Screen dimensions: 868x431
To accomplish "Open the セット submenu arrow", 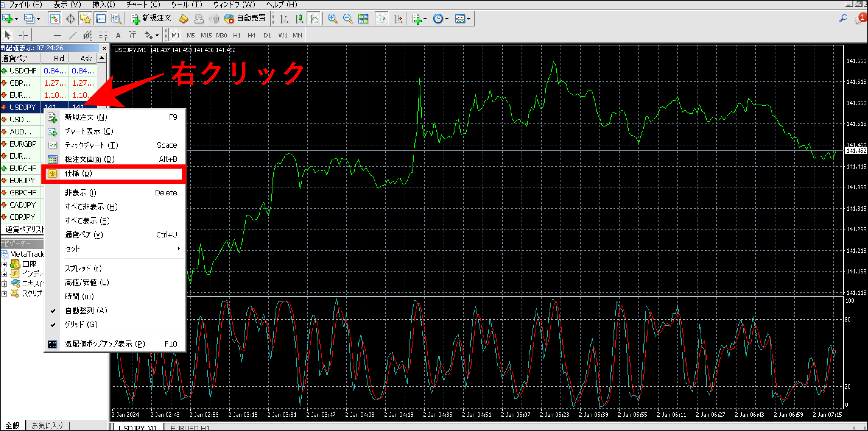I will [179, 249].
